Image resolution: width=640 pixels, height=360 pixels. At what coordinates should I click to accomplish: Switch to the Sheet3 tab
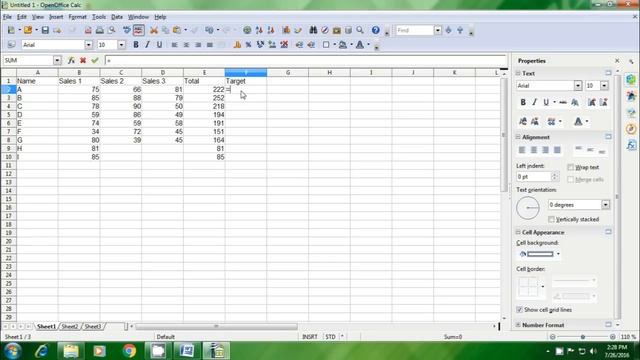(93, 327)
